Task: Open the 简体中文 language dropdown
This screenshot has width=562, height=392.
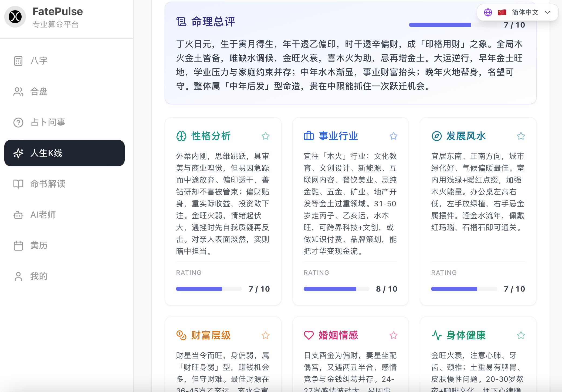Action: coord(525,12)
